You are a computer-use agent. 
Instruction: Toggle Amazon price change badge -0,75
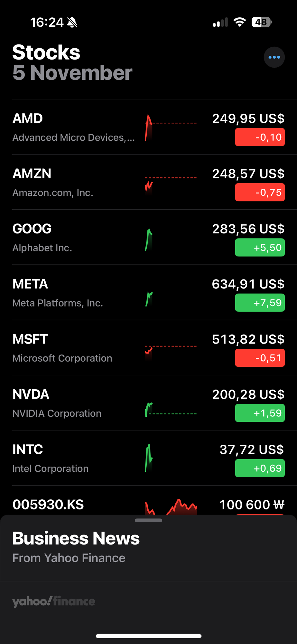click(260, 192)
